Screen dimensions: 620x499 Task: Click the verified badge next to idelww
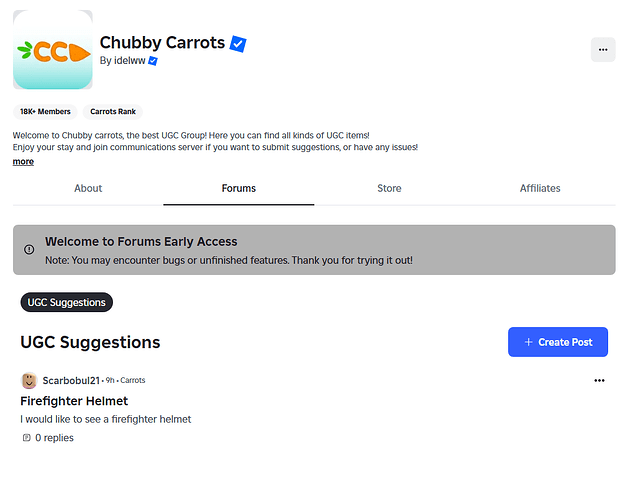(153, 61)
